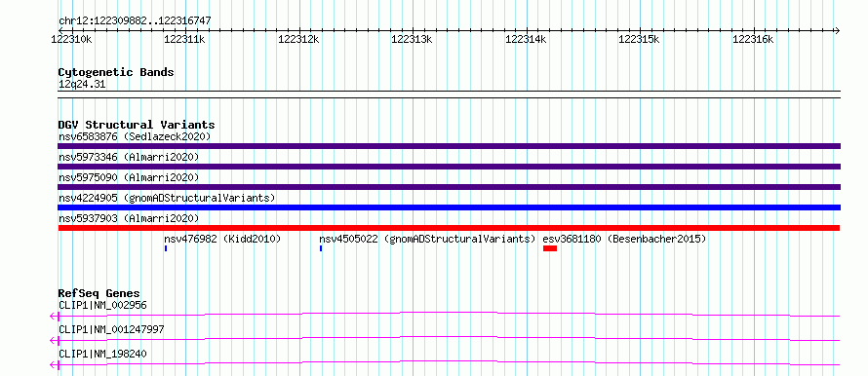868x376 pixels.
Task: Click the left arrow of the CLIP1|NM_001247997 transcript
Action: [x=54, y=341]
